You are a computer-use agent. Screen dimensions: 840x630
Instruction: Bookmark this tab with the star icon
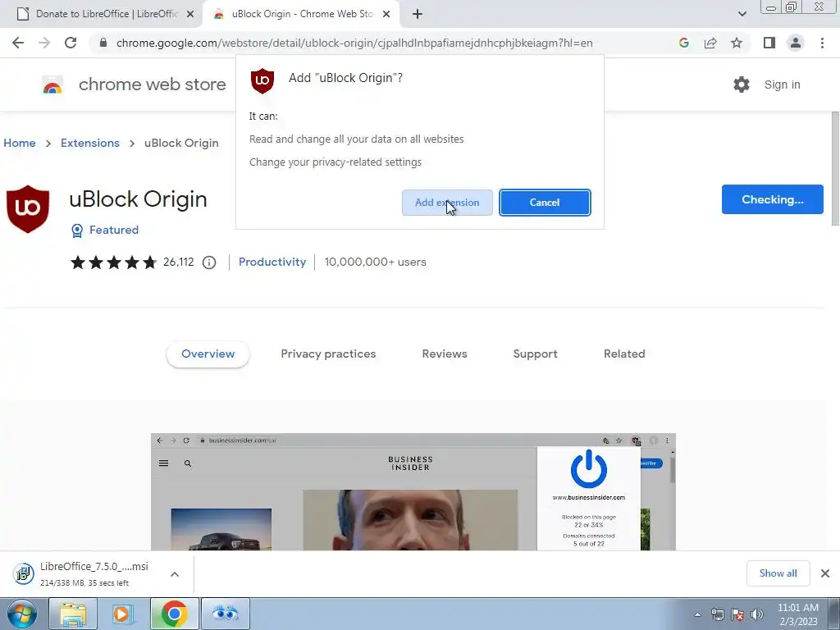pos(737,43)
